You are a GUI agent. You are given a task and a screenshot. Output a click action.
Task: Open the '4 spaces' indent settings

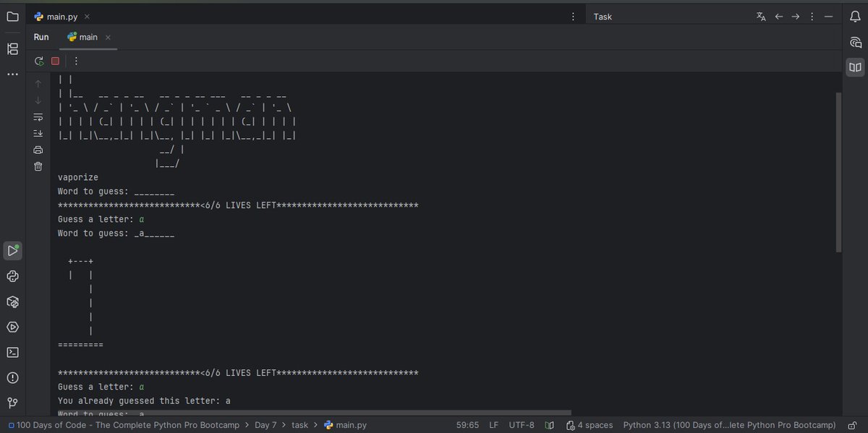590,425
